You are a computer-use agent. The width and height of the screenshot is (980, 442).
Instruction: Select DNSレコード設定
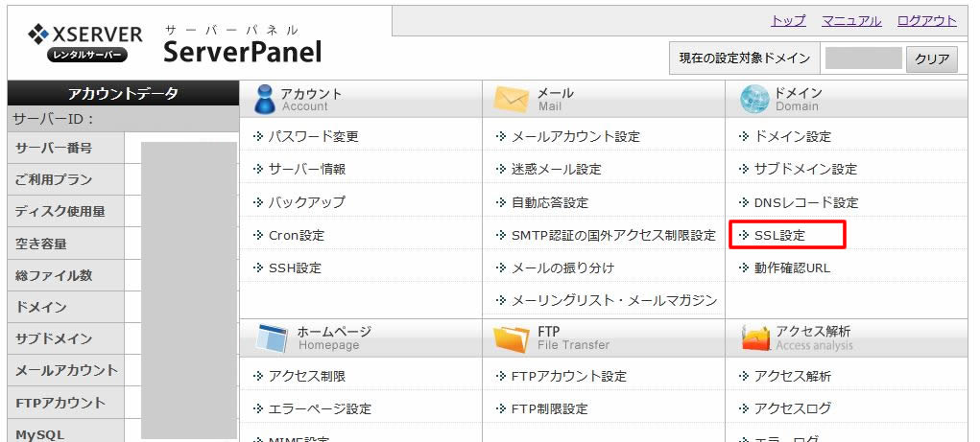[806, 202]
